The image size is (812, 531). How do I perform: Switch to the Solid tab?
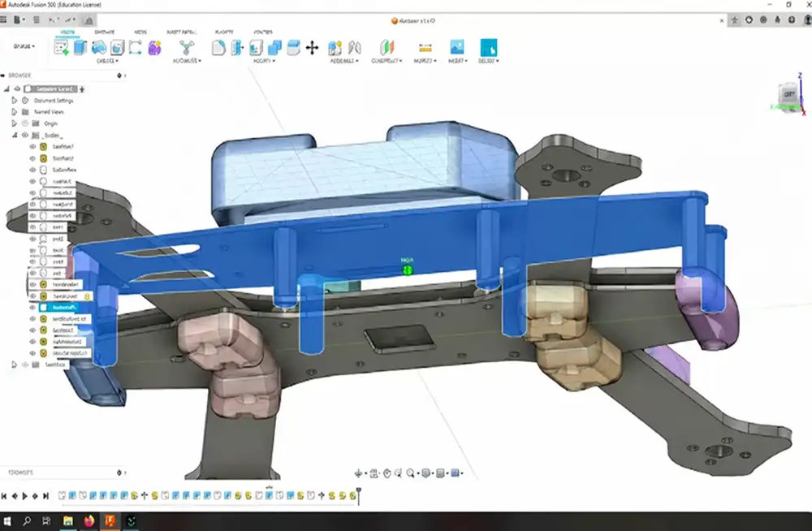pos(67,32)
